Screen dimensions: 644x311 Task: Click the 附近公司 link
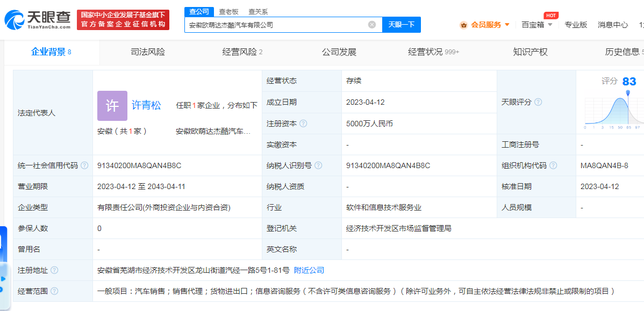pyautogui.click(x=309, y=270)
